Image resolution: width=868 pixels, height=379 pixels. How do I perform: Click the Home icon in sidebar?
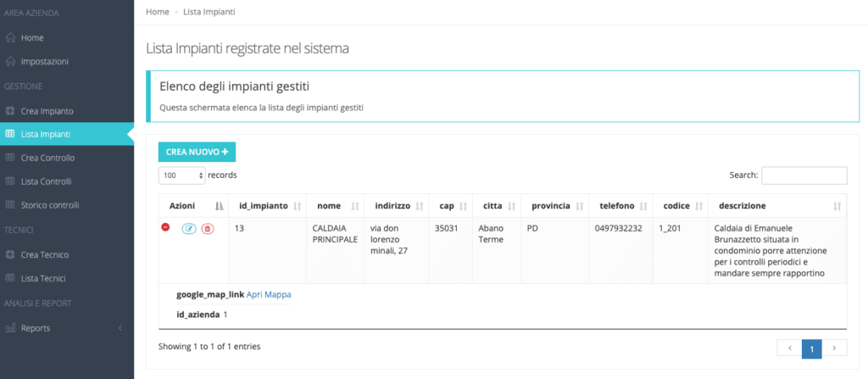tap(10, 38)
